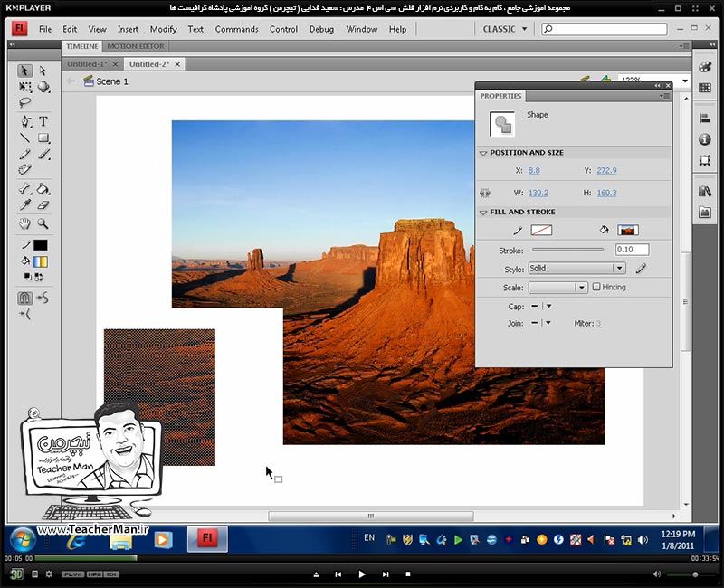724x588 pixels.
Task: Open the Color panel palette icon
Action: pos(705,66)
